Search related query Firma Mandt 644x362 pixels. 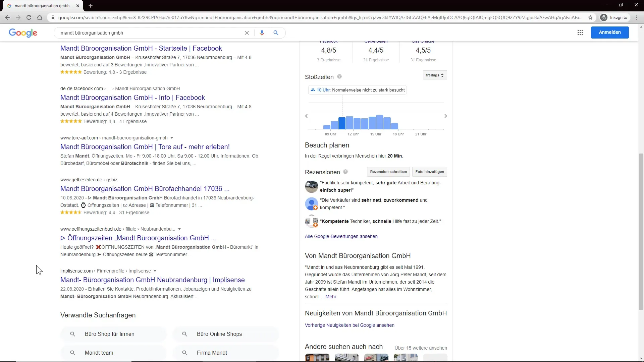tap(226, 353)
